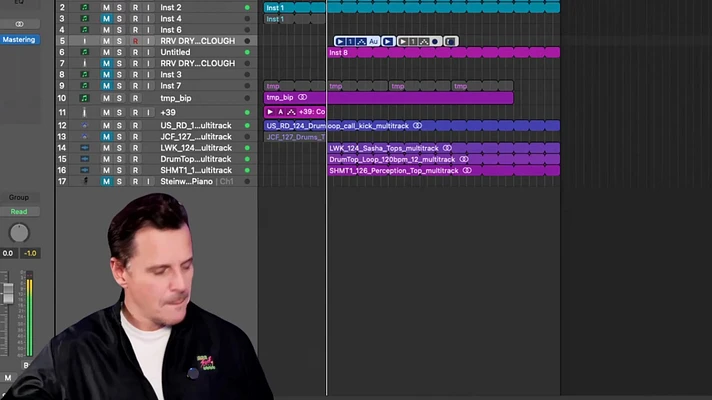Click the 0.0 volume value field
The height and width of the screenshot is (400, 712).
click(8, 253)
